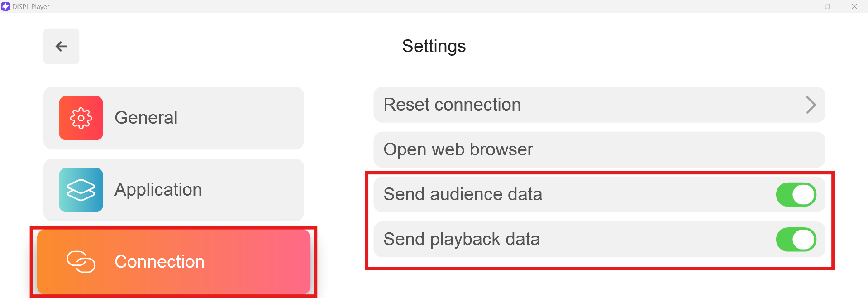The image size is (868, 298).
Task: Click the Reset connection label
Action: pos(452,105)
